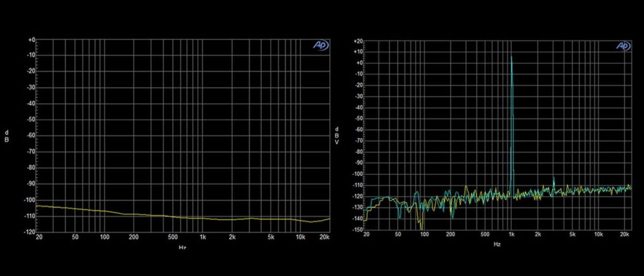The width and height of the screenshot is (644, 276).
Task: Click the AP logo in the right graph
Action: coord(623,46)
